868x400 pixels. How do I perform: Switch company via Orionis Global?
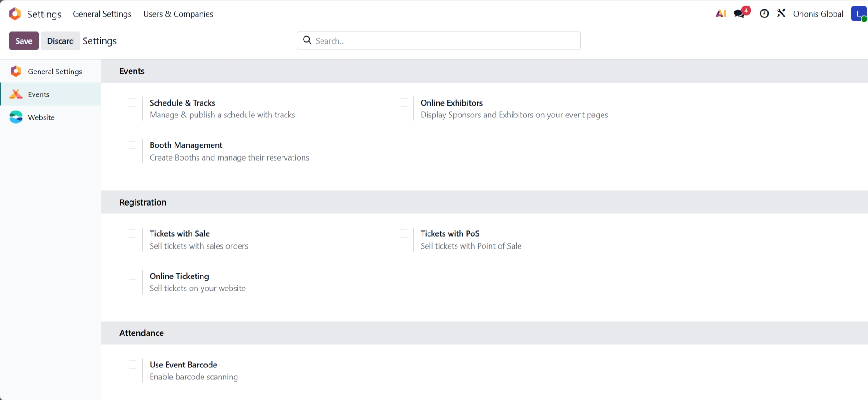tap(818, 14)
